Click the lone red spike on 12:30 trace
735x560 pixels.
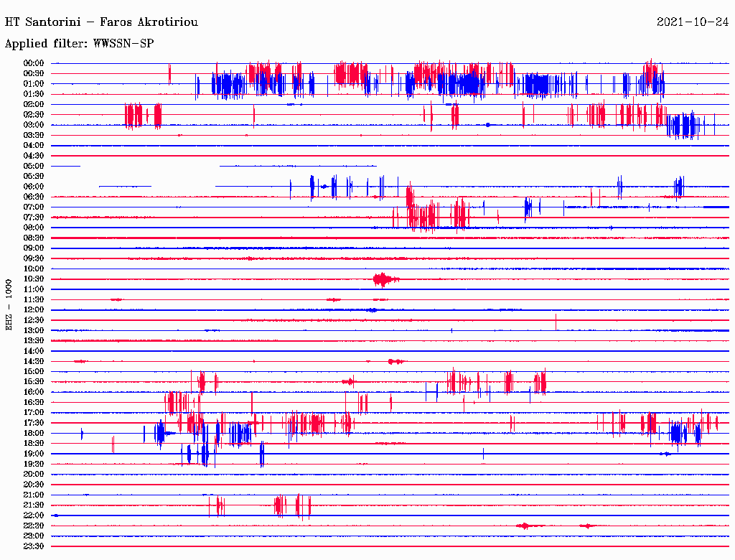click(x=556, y=322)
